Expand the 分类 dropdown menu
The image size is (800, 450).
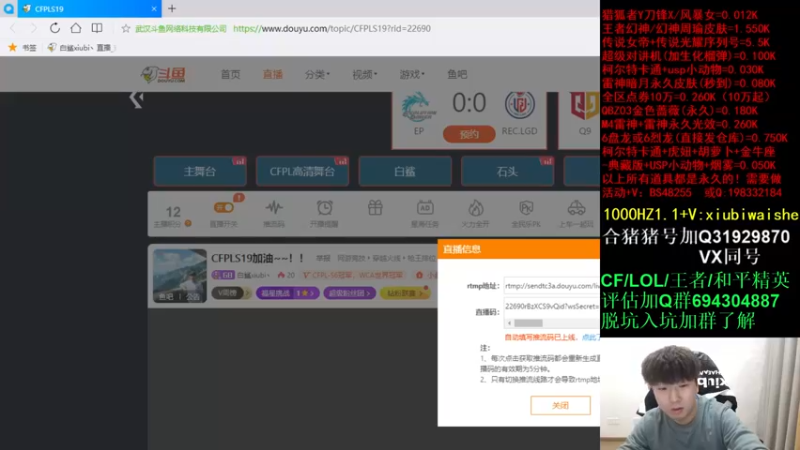pos(317,74)
